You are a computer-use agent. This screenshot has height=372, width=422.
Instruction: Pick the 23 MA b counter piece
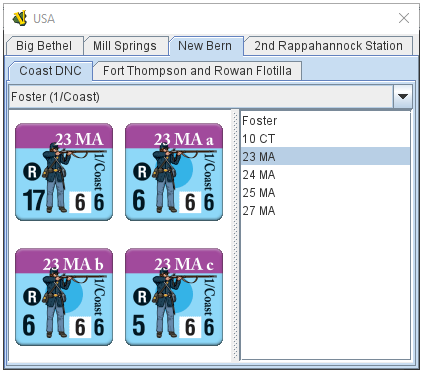64,297
